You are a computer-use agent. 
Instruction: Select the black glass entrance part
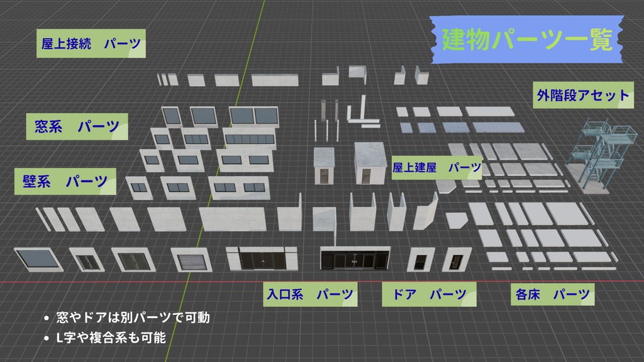tap(355, 258)
